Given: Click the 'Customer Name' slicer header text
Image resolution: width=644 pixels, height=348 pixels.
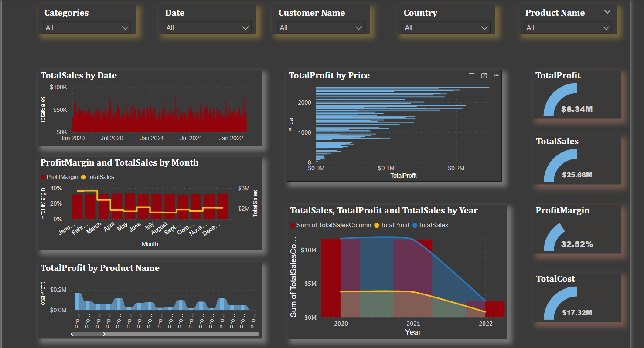Looking at the screenshot, I should (x=312, y=13).
